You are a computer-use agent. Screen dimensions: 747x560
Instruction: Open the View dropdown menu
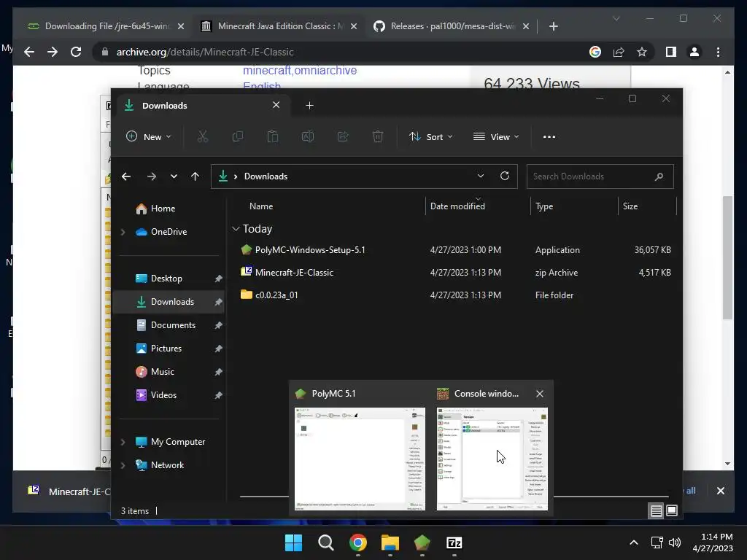pos(496,136)
